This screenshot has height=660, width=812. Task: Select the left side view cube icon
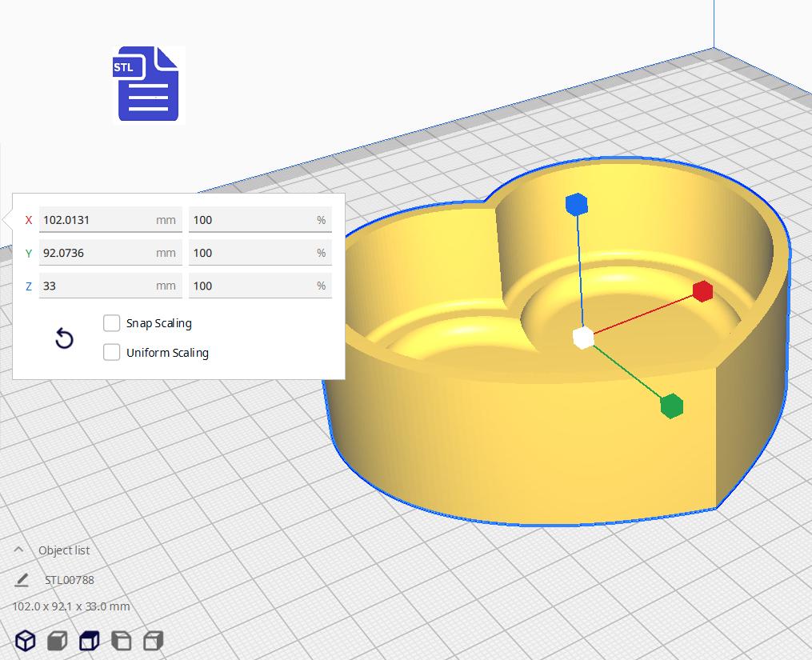[121, 641]
